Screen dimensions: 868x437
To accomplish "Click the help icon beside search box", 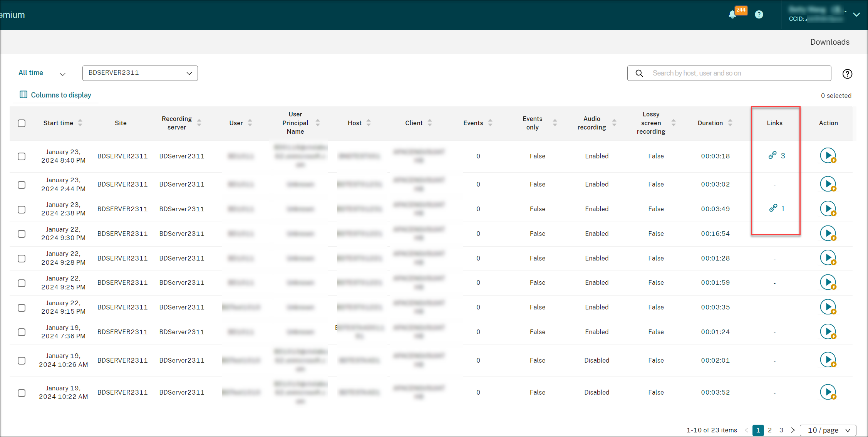I will pyautogui.click(x=847, y=74).
